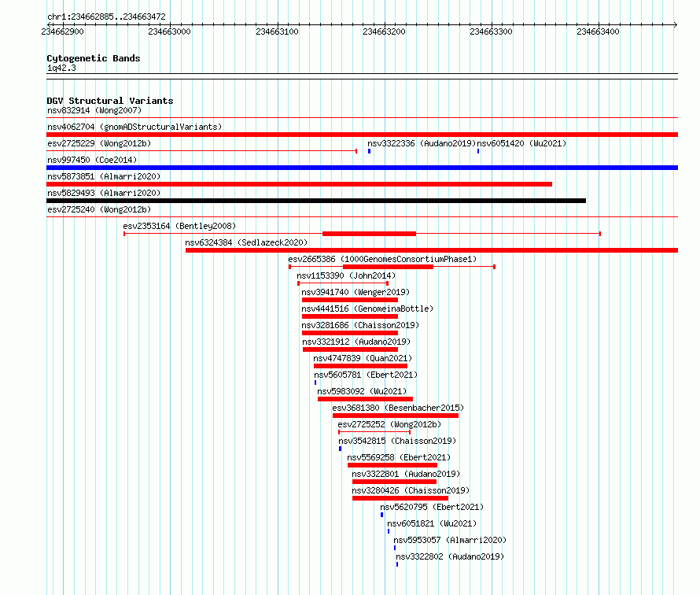The height and width of the screenshot is (595, 700).
Task: Select esv2725252 (Wong2012b) label
Action: pyautogui.click(x=389, y=424)
